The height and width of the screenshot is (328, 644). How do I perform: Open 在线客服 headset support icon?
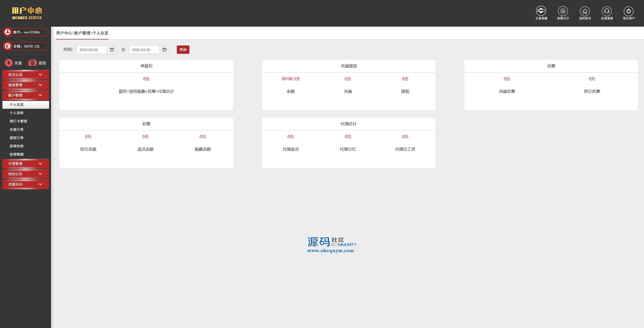pyautogui.click(x=607, y=11)
